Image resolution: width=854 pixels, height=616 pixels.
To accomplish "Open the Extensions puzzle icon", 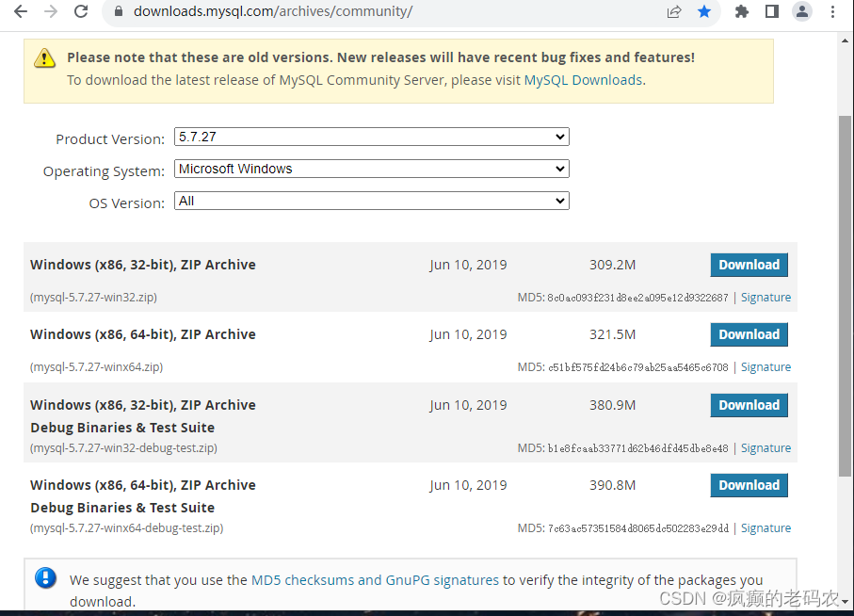I will 741,11.
